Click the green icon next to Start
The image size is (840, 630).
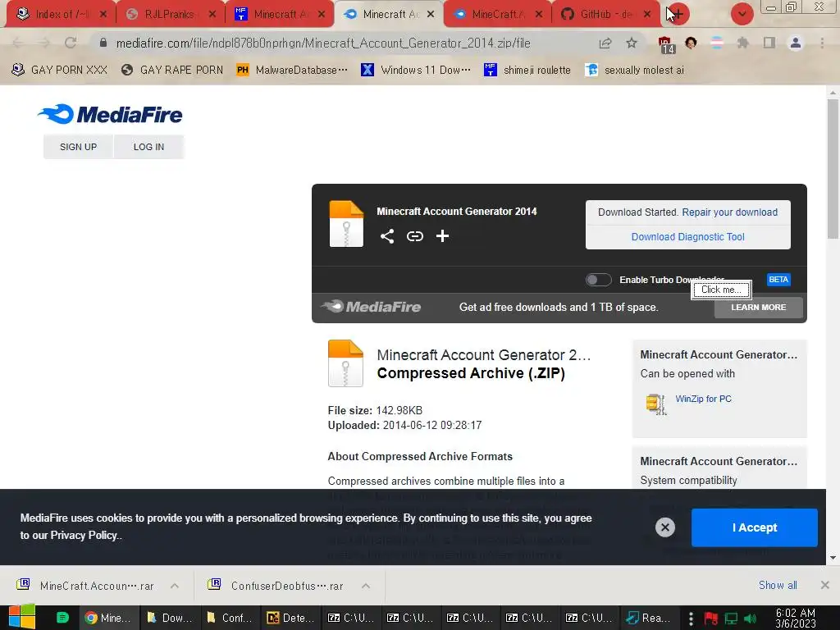[x=62, y=617]
